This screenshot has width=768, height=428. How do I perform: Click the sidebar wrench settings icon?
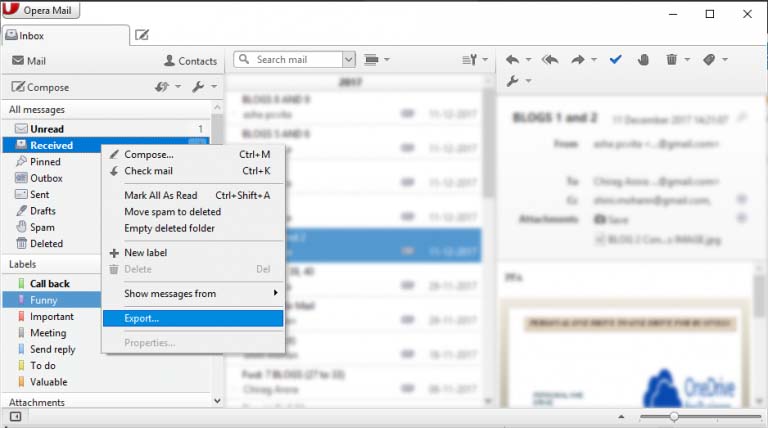(x=198, y=87)
